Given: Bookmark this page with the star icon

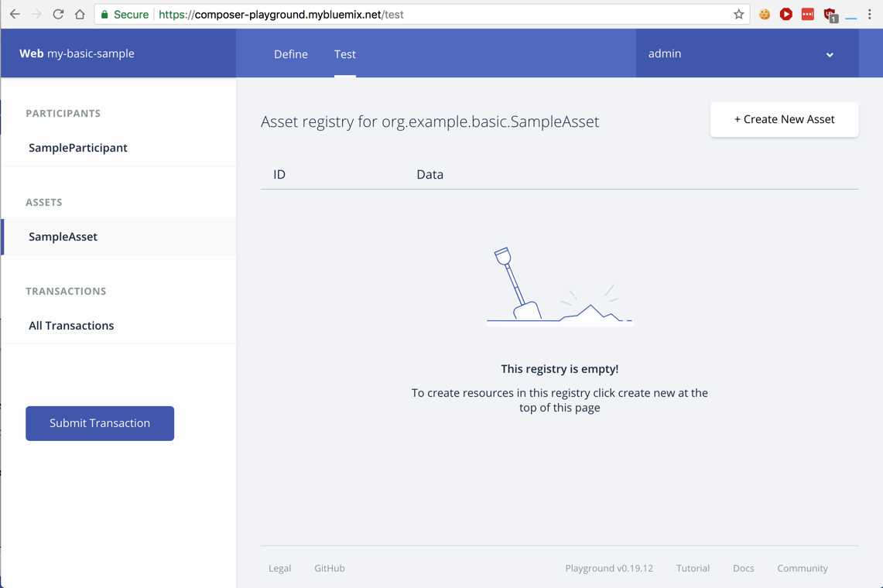Looking at the screenshot, I should pos(738,14).
